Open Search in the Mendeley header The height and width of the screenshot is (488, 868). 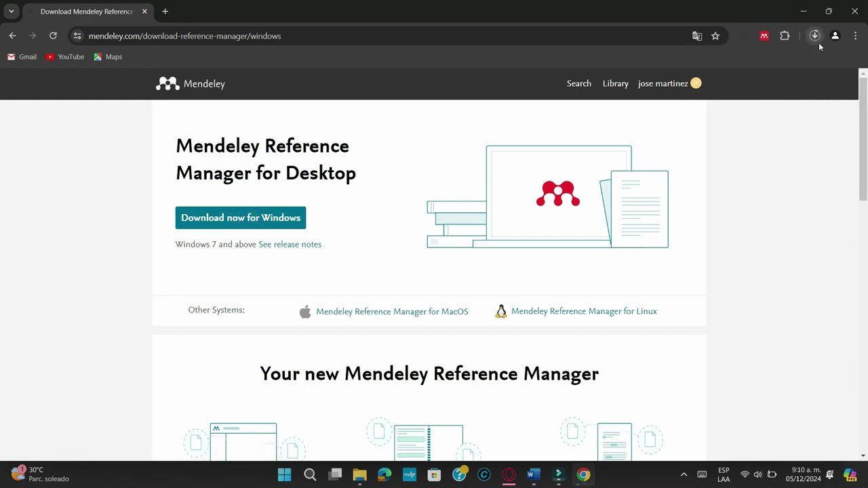pyautogui.click(x=579, y=83)
